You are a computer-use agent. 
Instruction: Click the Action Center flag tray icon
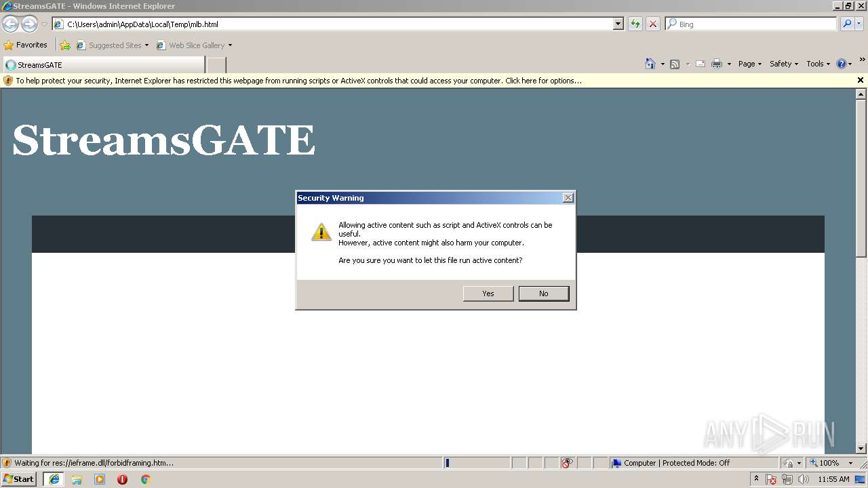(x=772, y=480)
